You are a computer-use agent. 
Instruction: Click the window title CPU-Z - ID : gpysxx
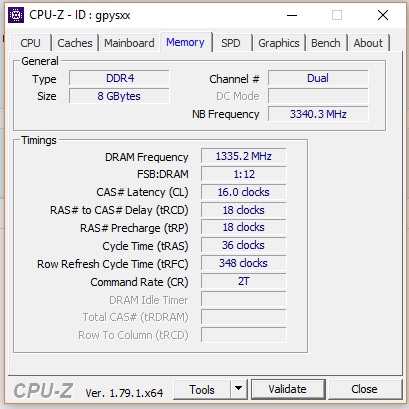click(x=80, y=15)
